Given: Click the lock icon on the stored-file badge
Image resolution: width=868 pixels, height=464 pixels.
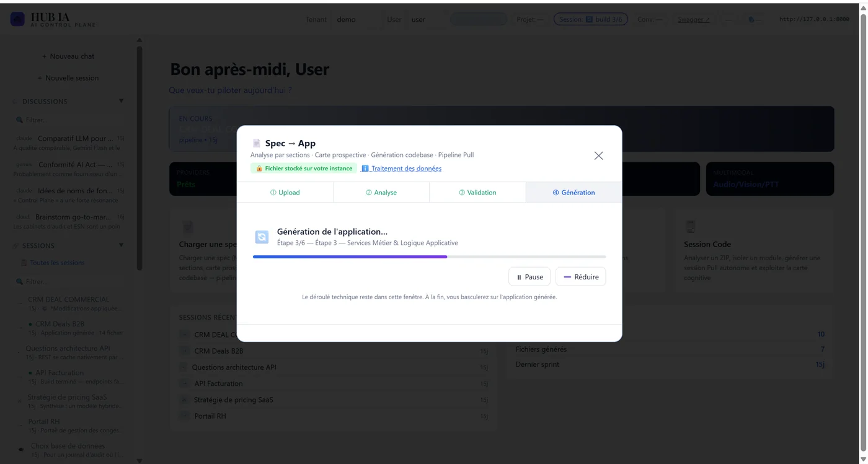Looking at the screenshot, I should point(259,169).
